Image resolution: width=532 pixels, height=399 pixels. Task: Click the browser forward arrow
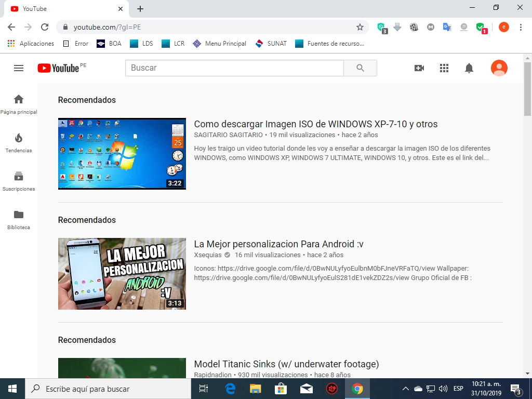point(28,27)
